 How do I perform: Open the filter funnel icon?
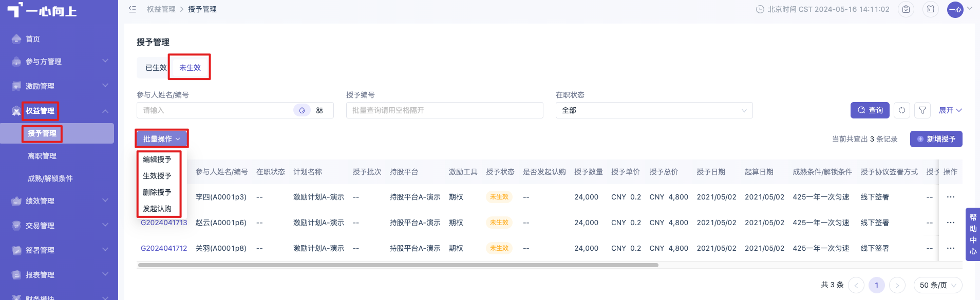pos(922,110)
